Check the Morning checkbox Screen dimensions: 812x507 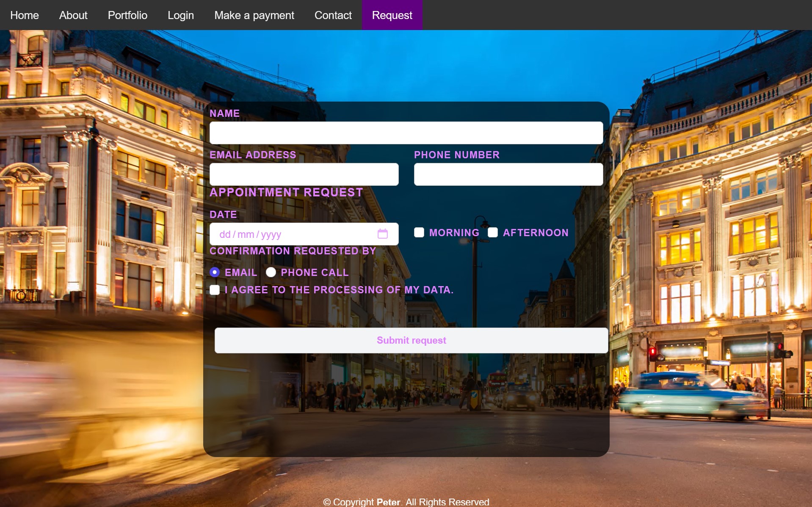(x=419, y=232)
